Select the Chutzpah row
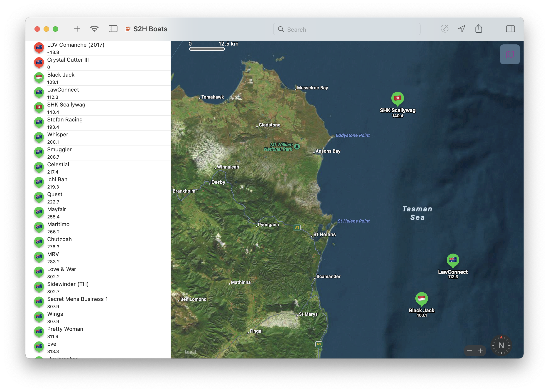This screenshot has width=549, height=392. click(98, 243)
